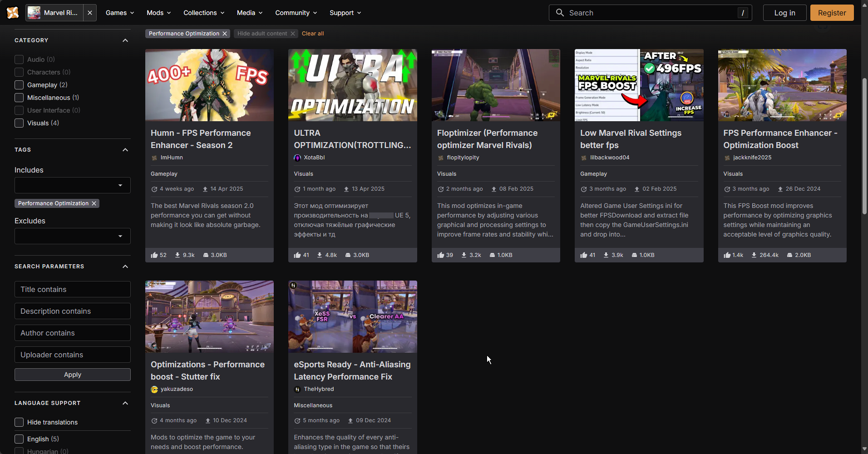
Task: Open the Support menu
Action: 345,13
